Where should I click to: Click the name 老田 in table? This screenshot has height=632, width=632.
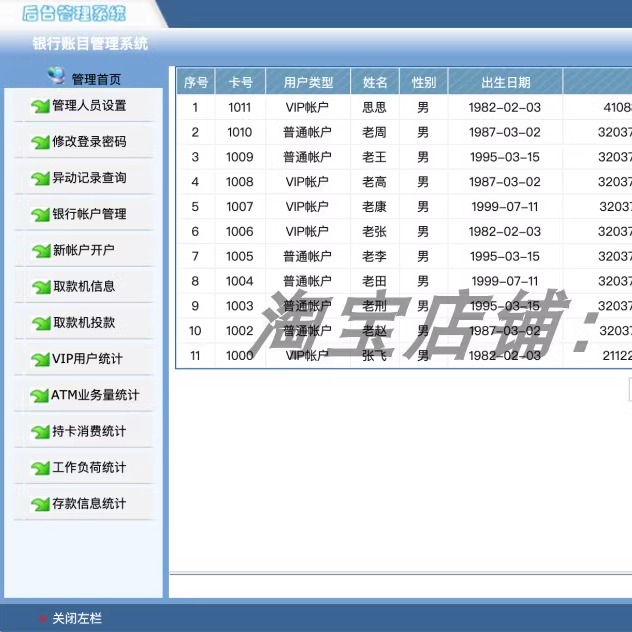374,281
